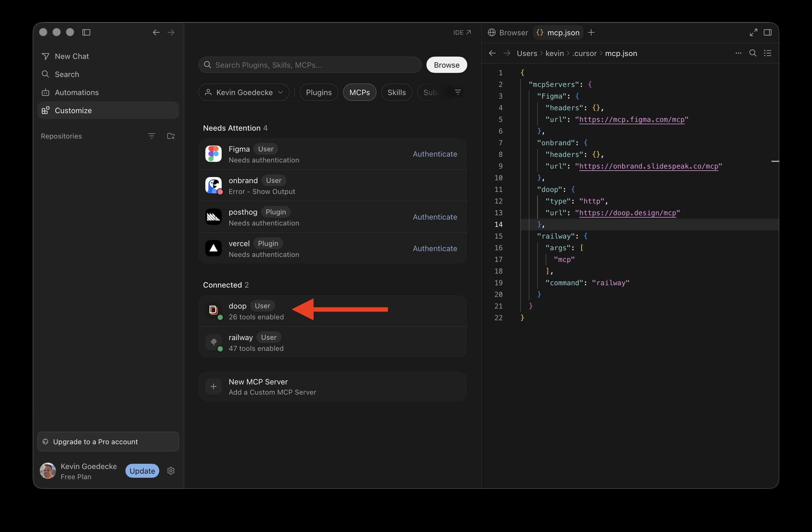Expand the editor pane to fullscreen
The width and height of the screenshot is (812, 532).
click(x=754, y=32)
